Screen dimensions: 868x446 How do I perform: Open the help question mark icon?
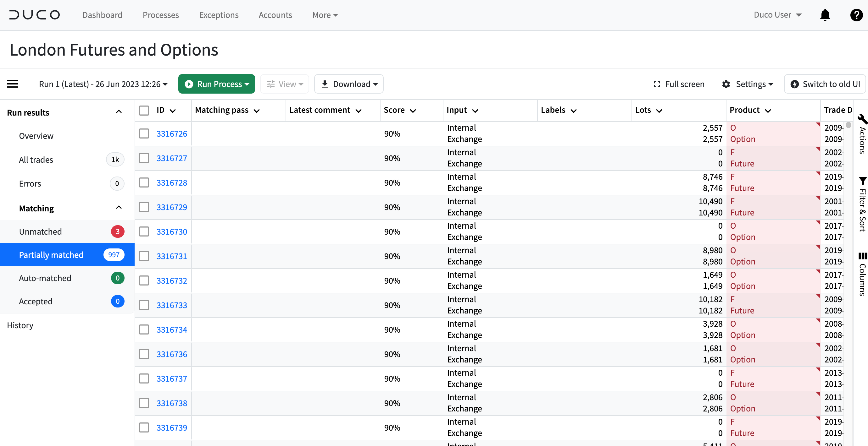coord(856,15)
